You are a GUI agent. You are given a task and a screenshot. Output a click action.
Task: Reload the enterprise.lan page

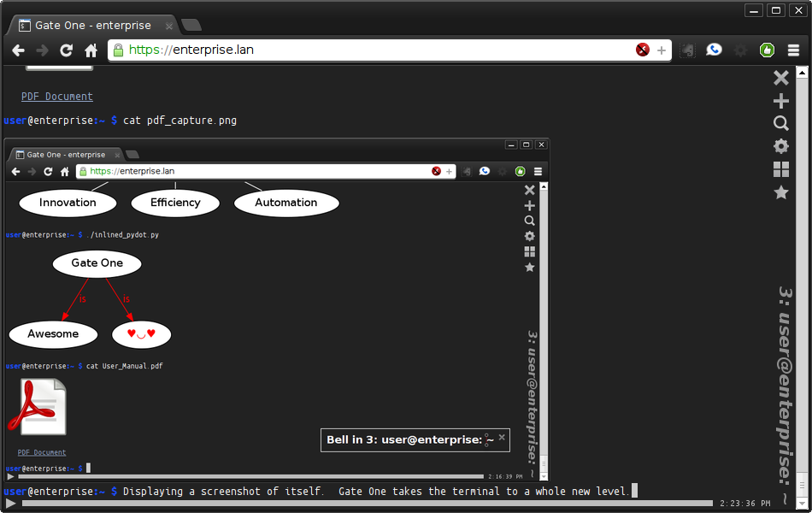coord(67,50)
